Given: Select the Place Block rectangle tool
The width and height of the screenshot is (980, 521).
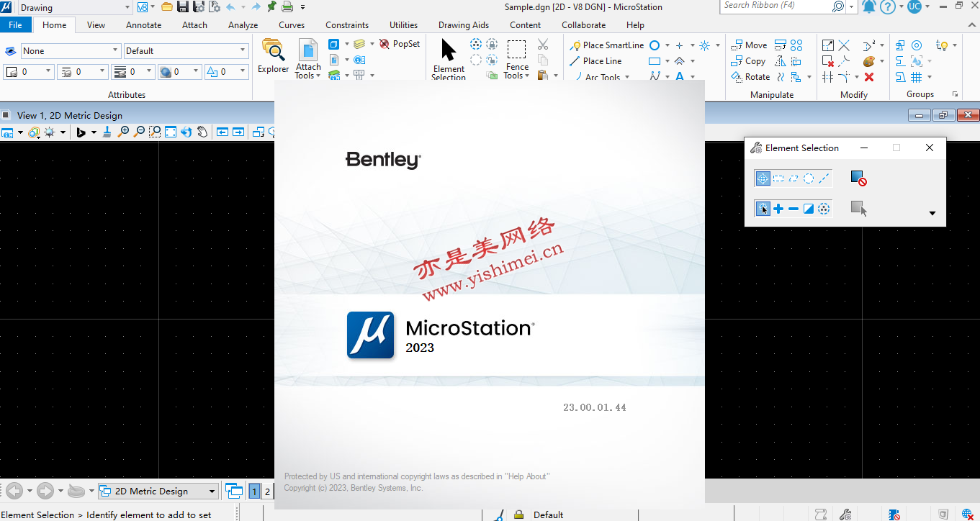Looking at the screenshot, I should 655,61.
